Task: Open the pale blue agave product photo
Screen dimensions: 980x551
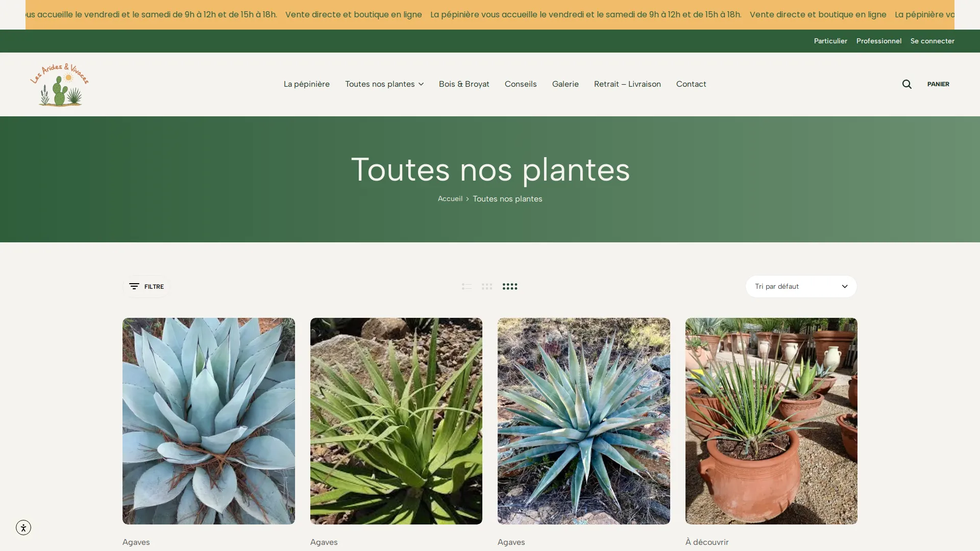Action: click(x=208, y=421)
